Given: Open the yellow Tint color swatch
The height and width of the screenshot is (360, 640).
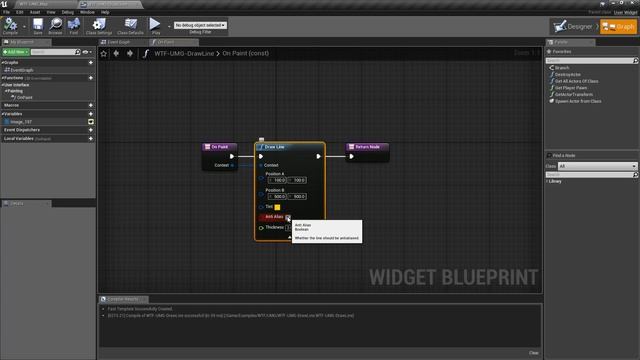Looking at the screenshot, I should tap(277, 207).
